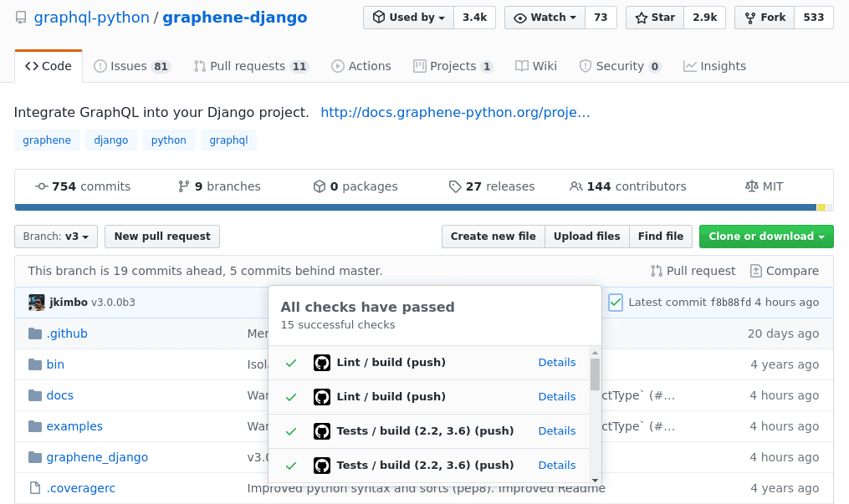849x504 pixels.
Task: Star the graphene-django repository
Action: [x=655, y=18]
